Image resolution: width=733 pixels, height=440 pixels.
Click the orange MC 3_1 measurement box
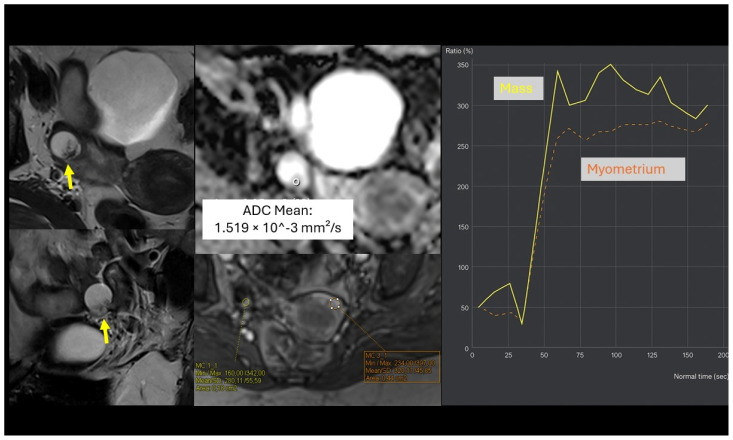click(x=402, y=367)
